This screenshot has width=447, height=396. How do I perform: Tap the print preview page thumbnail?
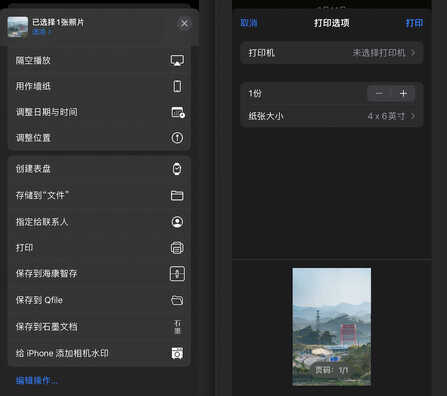tap(332, 327)
